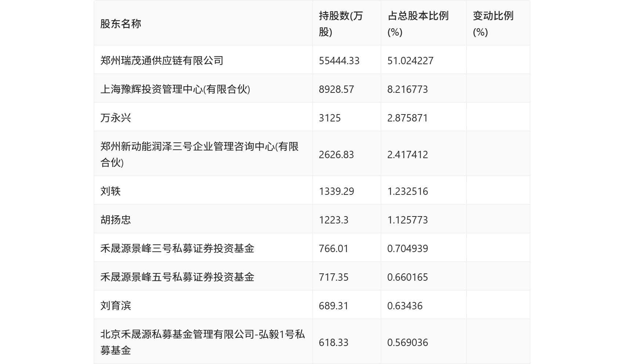Select the percentage 51.024227

pos(410,61)
